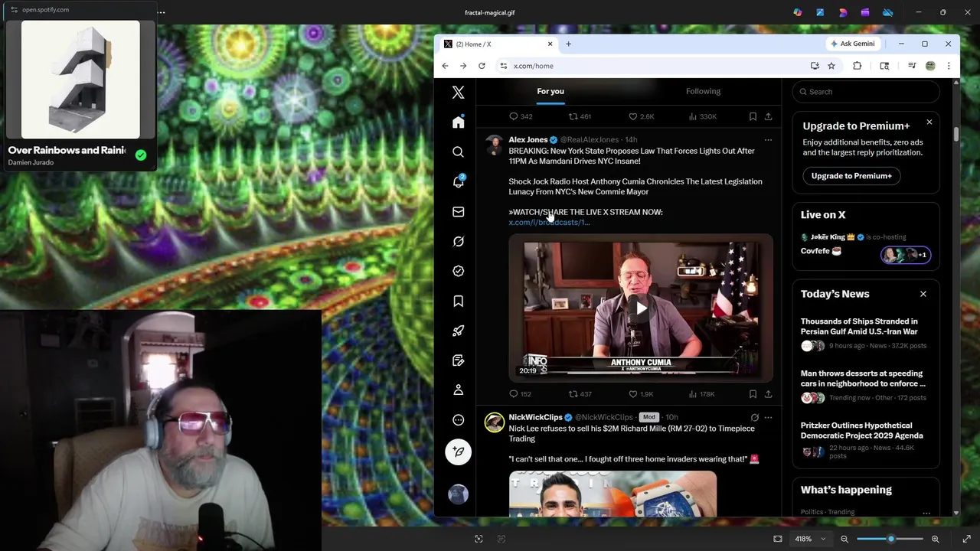Screen dimensions: 980x551
Task: Open the Chrome extensions puzzle icon
Action: (x=857, y=66)
